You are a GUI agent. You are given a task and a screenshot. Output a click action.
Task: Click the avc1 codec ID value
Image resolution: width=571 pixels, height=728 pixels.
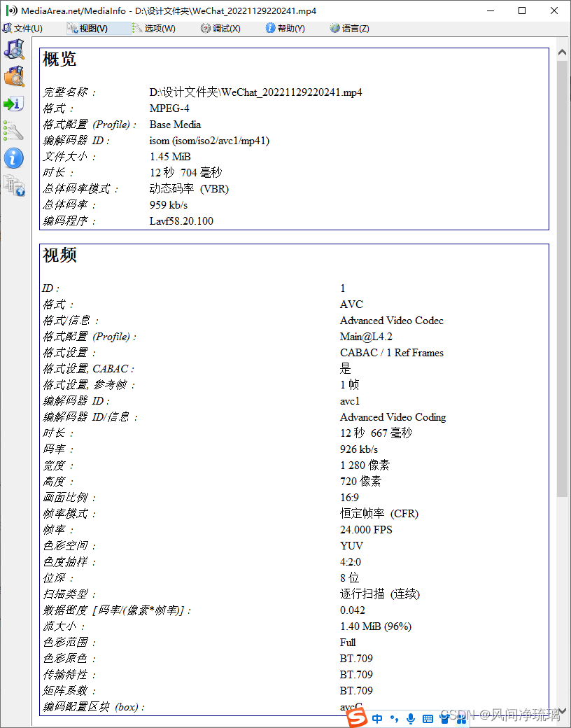point(350,400)
